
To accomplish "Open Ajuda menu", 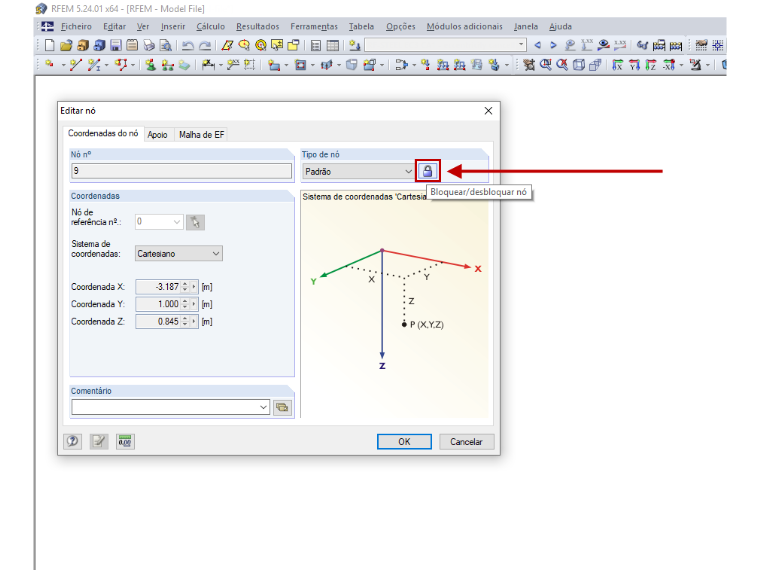I will pos(560,27).
